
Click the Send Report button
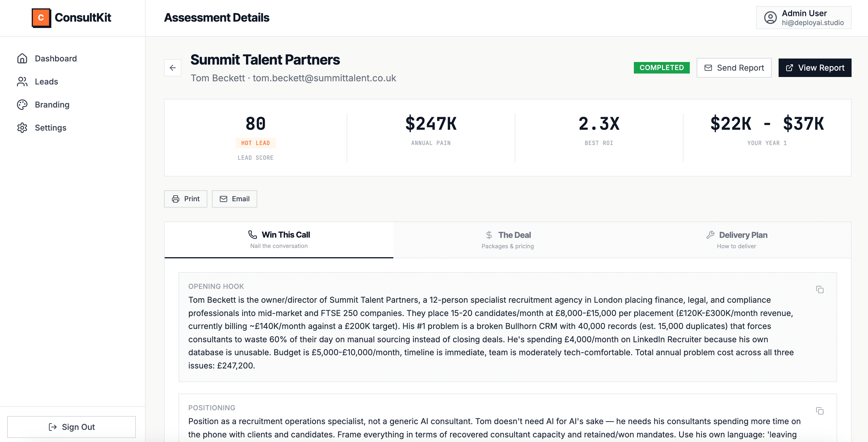point(734,67)
